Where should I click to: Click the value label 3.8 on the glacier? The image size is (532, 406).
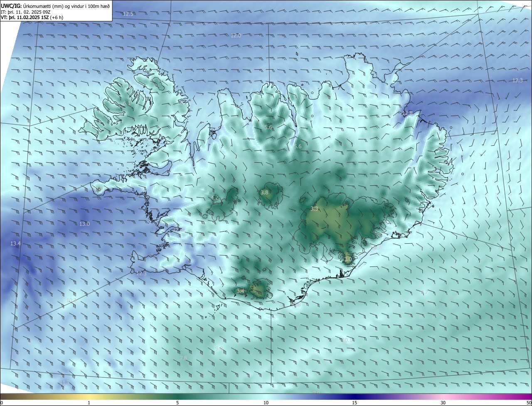(x=264, y=193)
